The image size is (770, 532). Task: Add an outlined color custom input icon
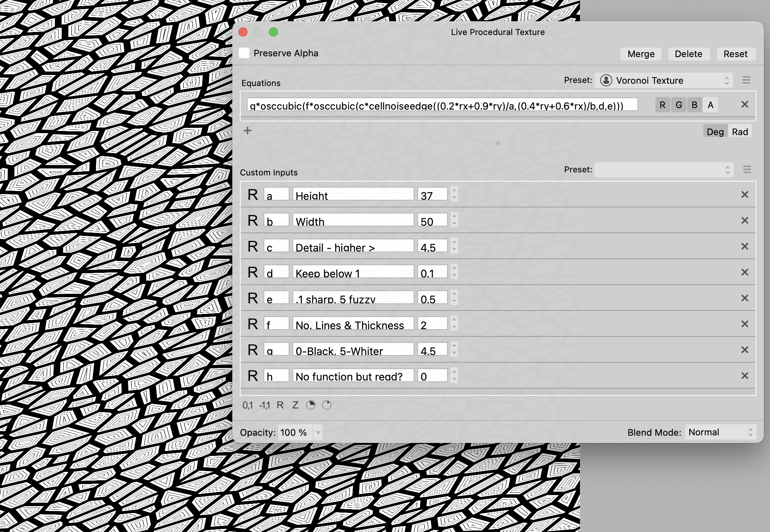(327, 405)
